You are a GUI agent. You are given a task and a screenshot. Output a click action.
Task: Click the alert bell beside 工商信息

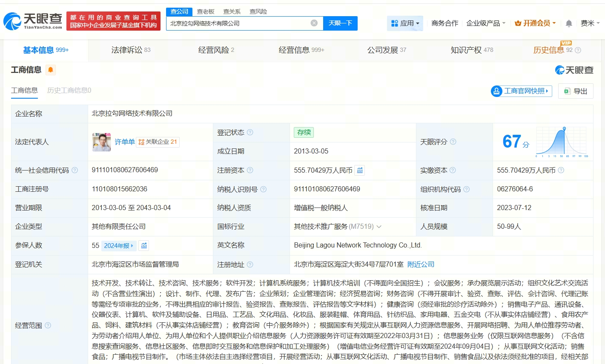coord(51,70)
